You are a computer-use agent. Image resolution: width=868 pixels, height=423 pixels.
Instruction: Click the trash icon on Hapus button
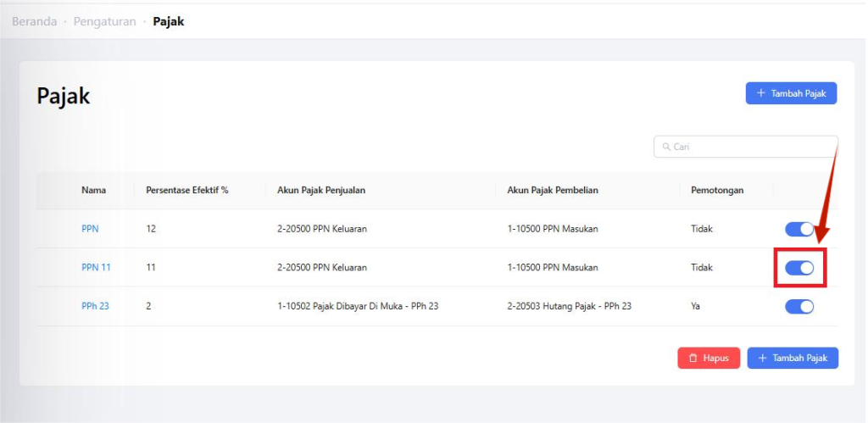click(x=693, y=359)
